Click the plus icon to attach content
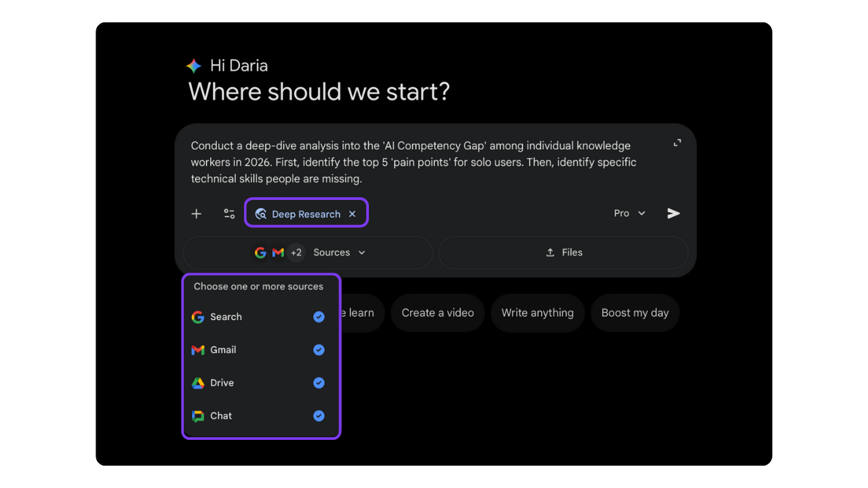868x488 pixels. click(x=196, y=213)
